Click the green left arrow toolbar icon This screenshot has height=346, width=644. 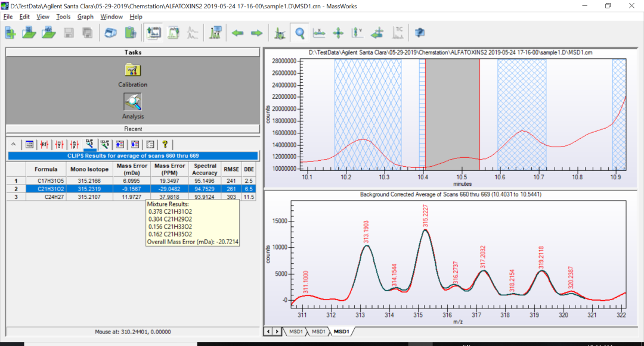tap(238, 33)
